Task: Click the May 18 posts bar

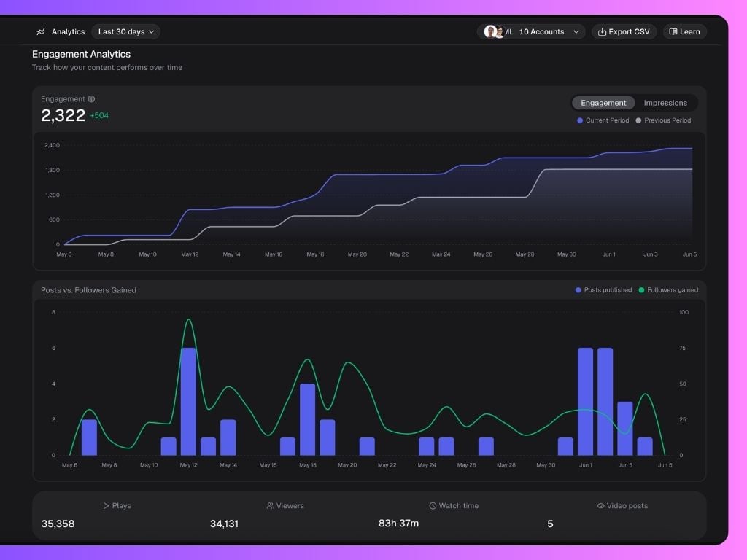Action: tap(308, 419)
